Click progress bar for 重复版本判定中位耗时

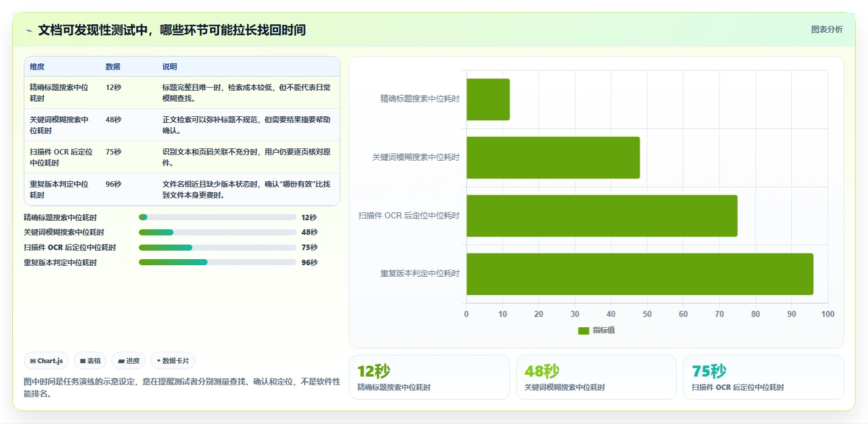coord(217,263)
